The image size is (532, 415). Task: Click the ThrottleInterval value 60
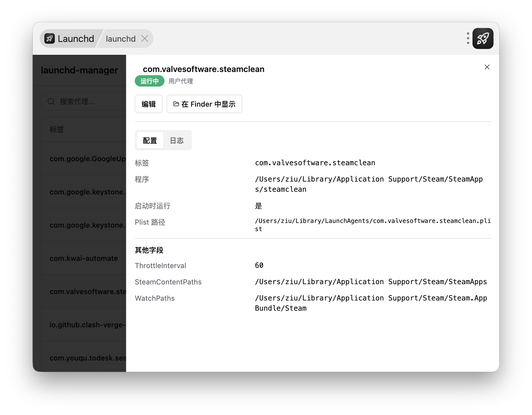pos(259,265)
